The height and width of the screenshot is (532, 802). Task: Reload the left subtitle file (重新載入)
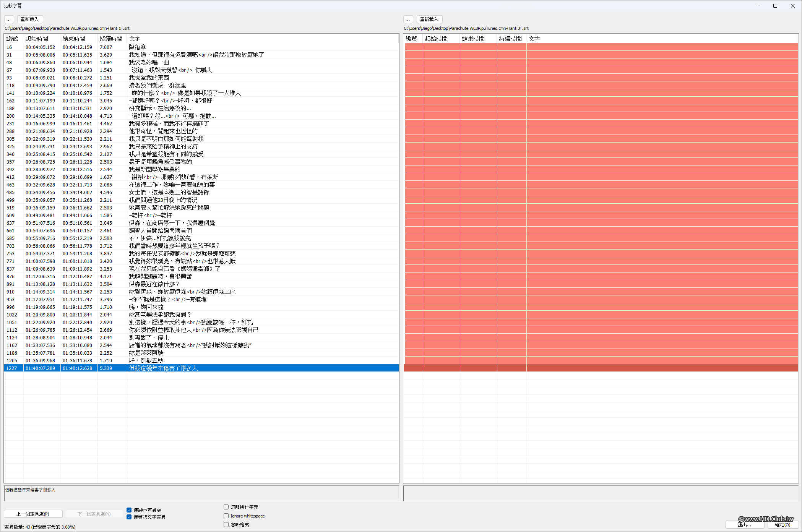(x=30, y=19)
